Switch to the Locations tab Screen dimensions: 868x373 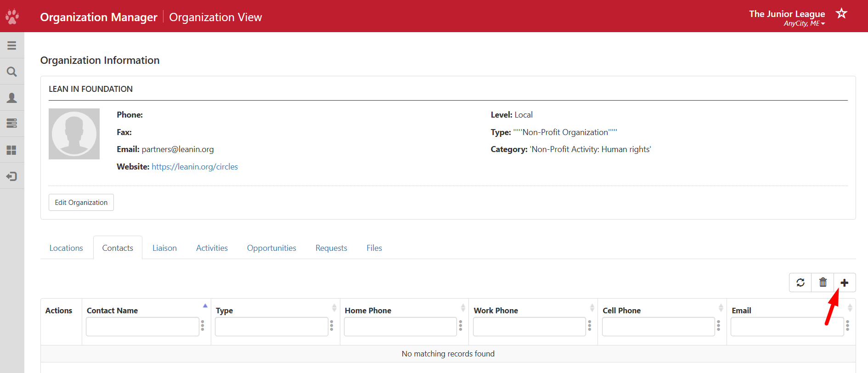tap(66, 248)
